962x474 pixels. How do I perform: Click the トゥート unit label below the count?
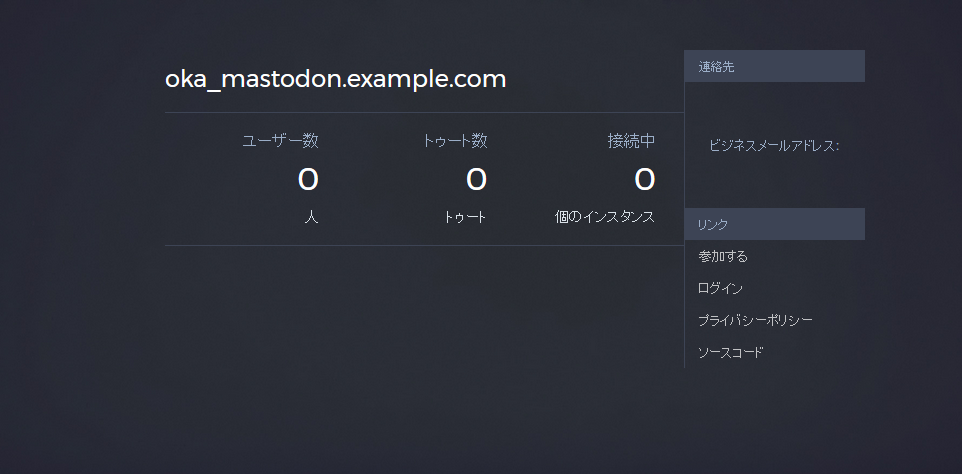(x=465, y=217)
